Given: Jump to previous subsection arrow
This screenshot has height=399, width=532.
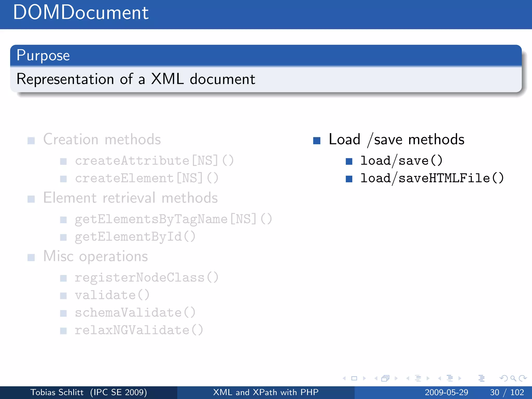Looking at the screenshot, I should click(408, 378).
